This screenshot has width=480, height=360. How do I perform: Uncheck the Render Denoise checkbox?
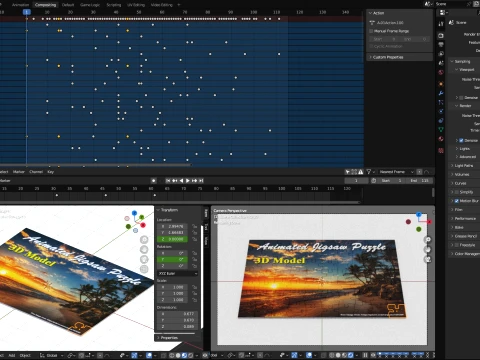[461, 141]
